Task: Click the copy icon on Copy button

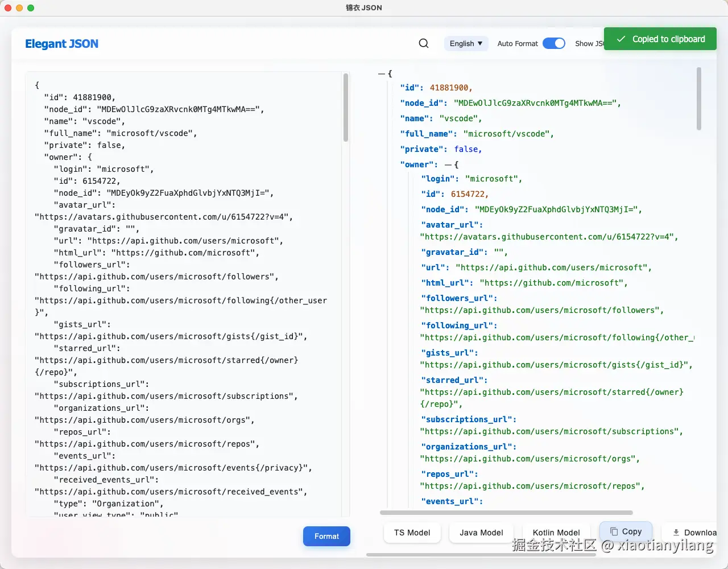Action: (x=614, y=531)
